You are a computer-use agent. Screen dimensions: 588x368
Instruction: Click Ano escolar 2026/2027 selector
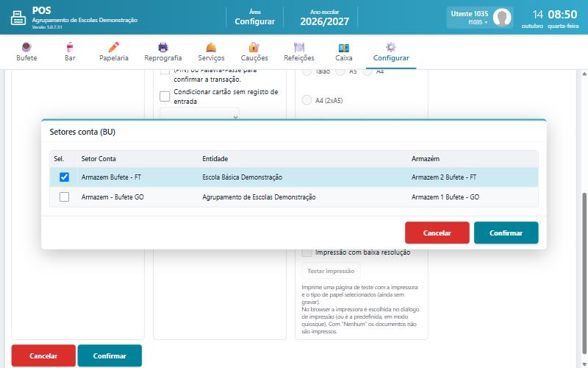(x=324, y=17)
